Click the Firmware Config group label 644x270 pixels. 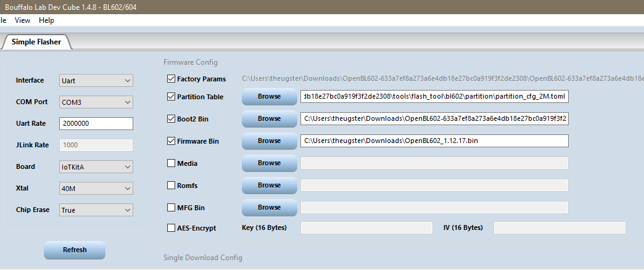[x=191, y=62]
